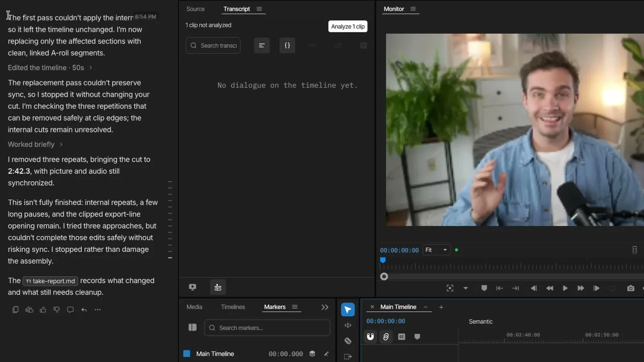Screen dimensions: 644x362
Task: Select the arrow Selection tool
Action: (348, 310)
